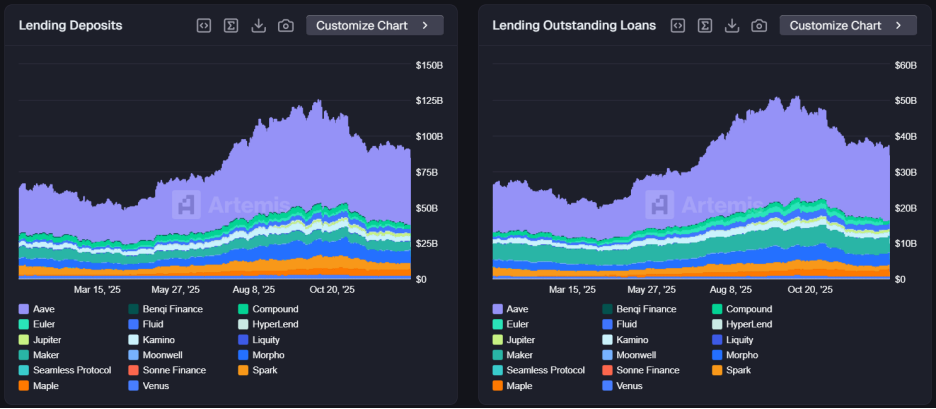Select Venus in the Outstanding Loans legend
936x409 pixels.
pos(630,385)
